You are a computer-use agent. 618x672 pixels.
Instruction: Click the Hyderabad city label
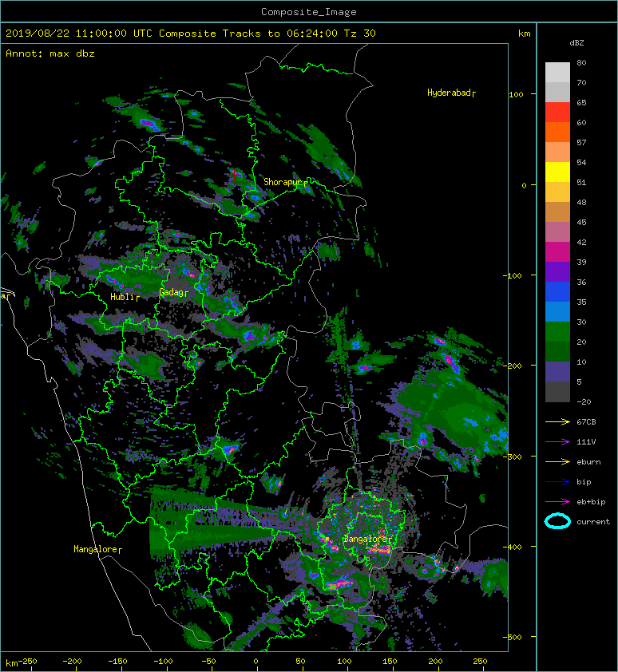click(451, 93)
